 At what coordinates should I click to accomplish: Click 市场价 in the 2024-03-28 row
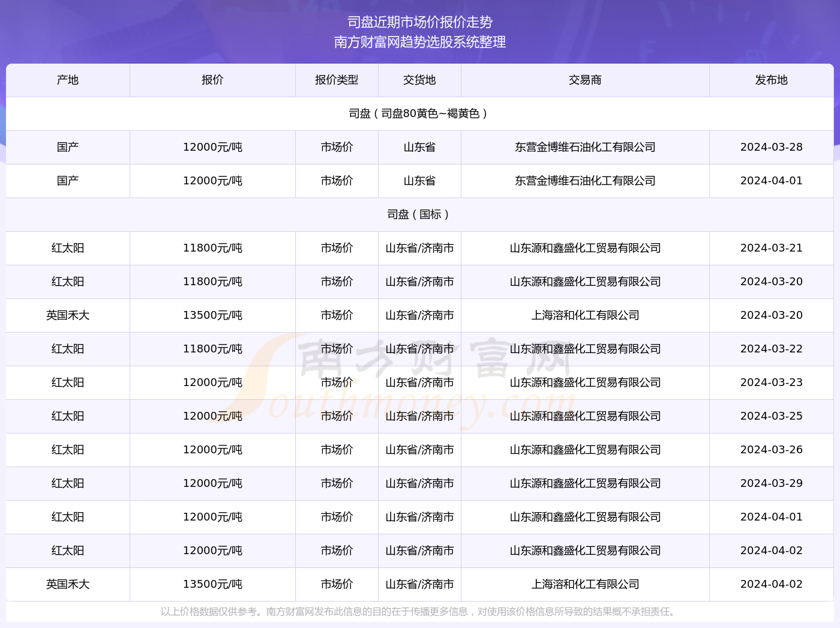click(x=337, y=147)
